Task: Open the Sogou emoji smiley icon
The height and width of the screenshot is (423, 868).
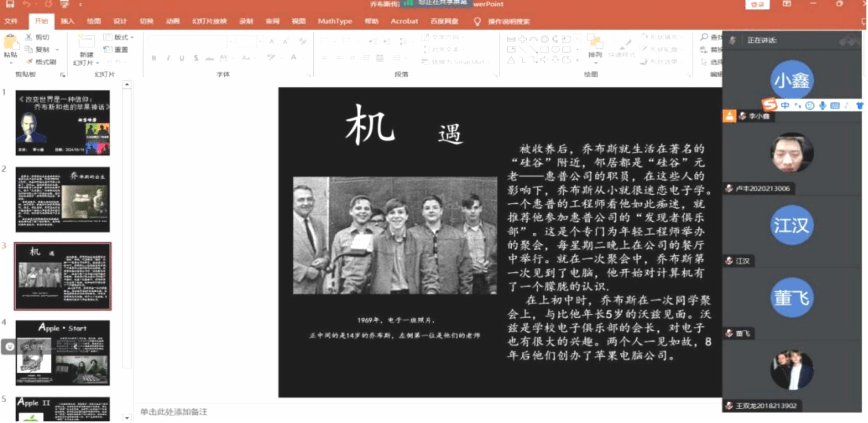Action: pyautogui.click(x=810, y=106)
